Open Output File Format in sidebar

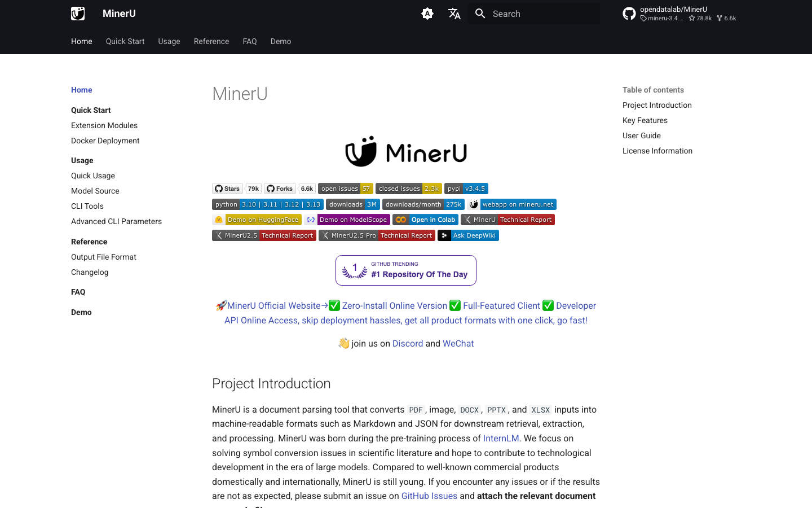(104, 257)
